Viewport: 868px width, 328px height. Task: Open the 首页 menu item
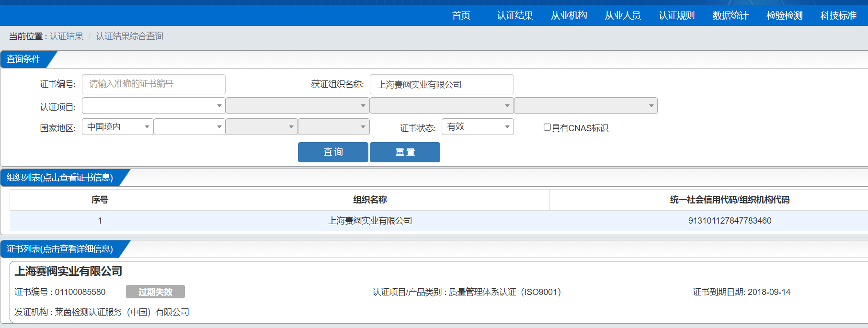pyautogui.click(x=461, y=15)
